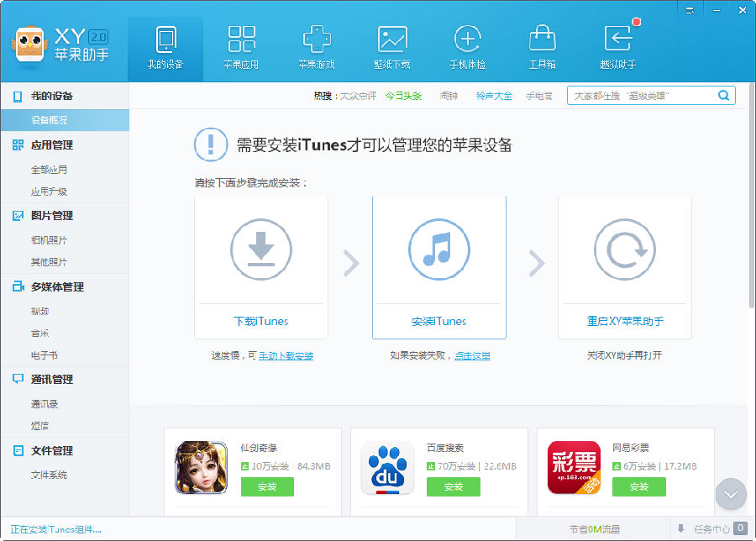756x541 pixels.
Task: Click the 点击这里 link
Action: 472,356
